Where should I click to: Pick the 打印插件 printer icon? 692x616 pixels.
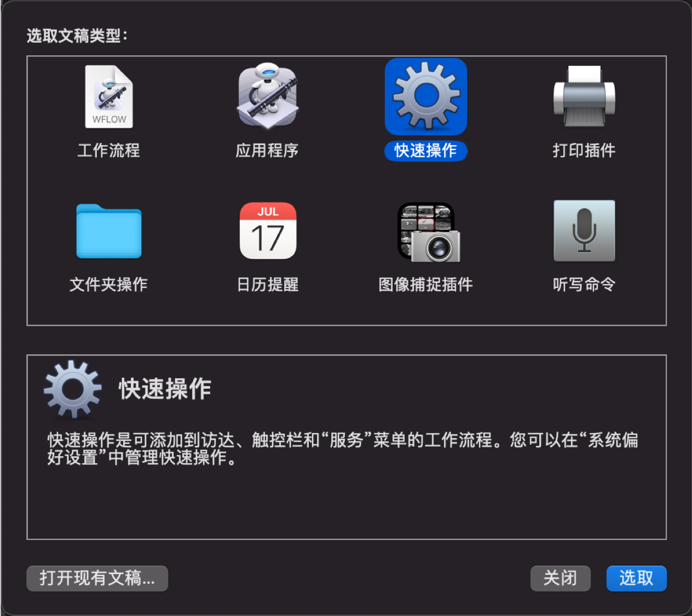coord(584,96)
